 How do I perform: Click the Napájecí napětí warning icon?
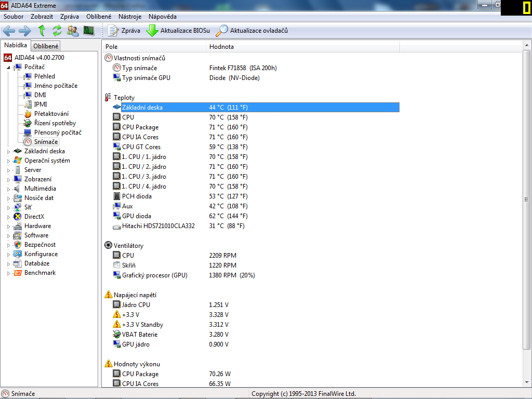(x=108, y=295)
